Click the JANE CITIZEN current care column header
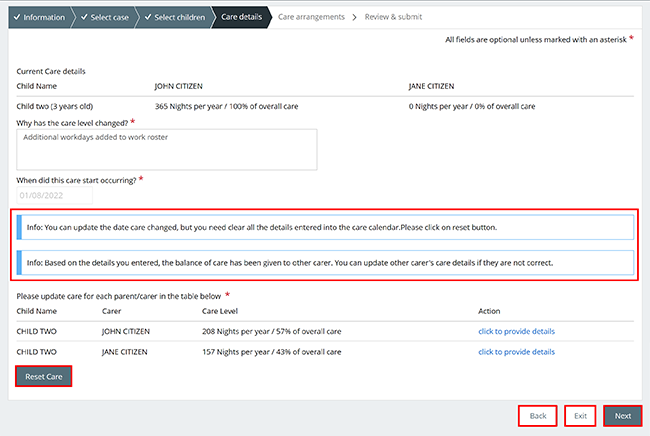Image resolution: width=650 pixels, height=436 pixels. [431, 86]
